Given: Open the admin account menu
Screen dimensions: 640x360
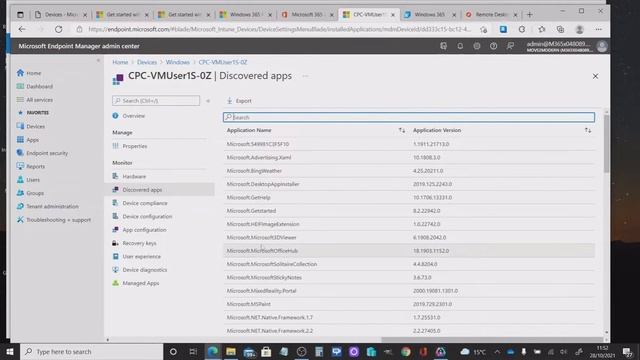Looking at the screenshot, I should pyautogui.click(x=567, y=47).
